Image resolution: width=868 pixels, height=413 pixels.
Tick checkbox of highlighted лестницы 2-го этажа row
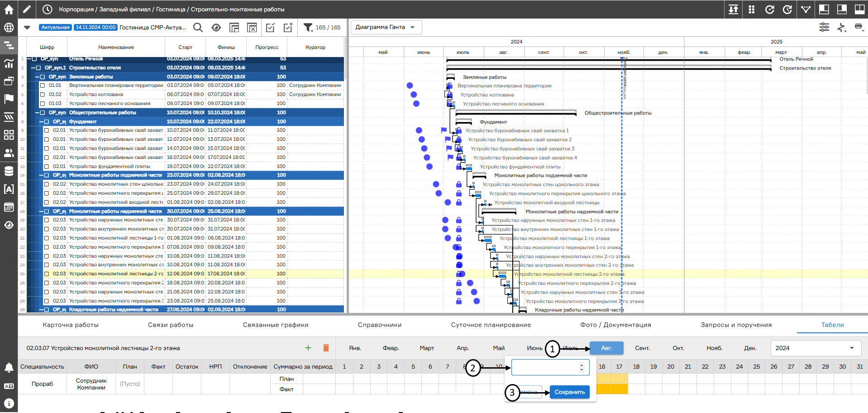47,274
